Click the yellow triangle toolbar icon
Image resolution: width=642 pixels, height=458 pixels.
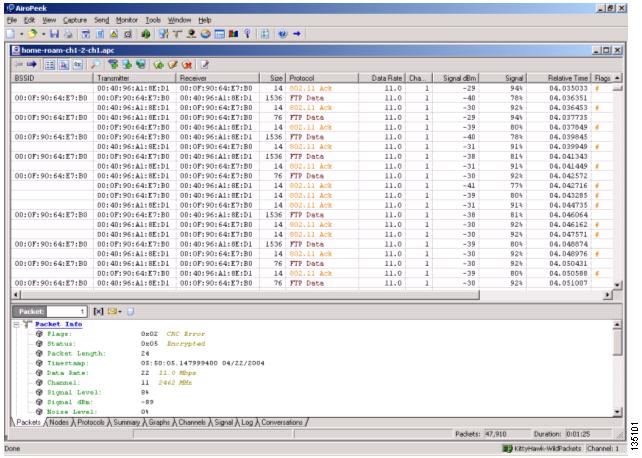pos(114,34)
